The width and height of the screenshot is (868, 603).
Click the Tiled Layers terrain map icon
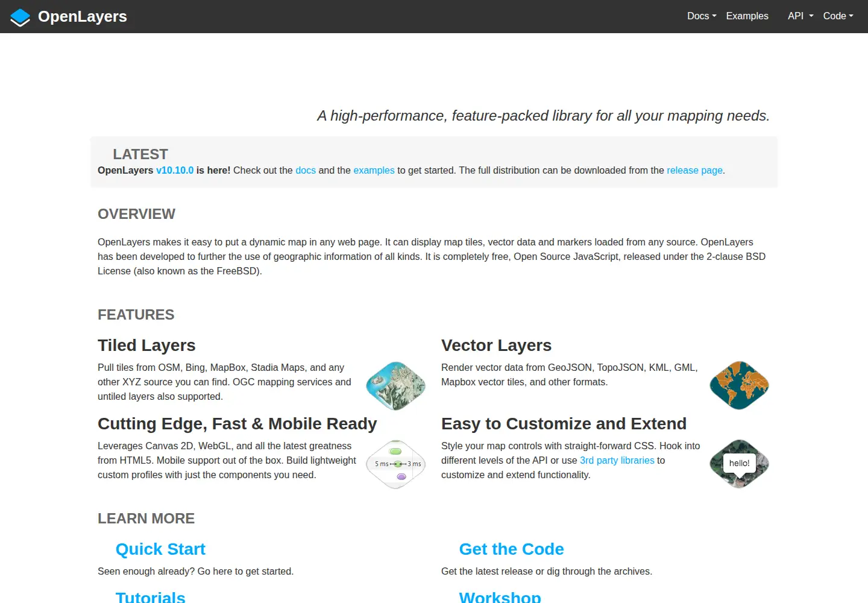(x=396, y=386)
